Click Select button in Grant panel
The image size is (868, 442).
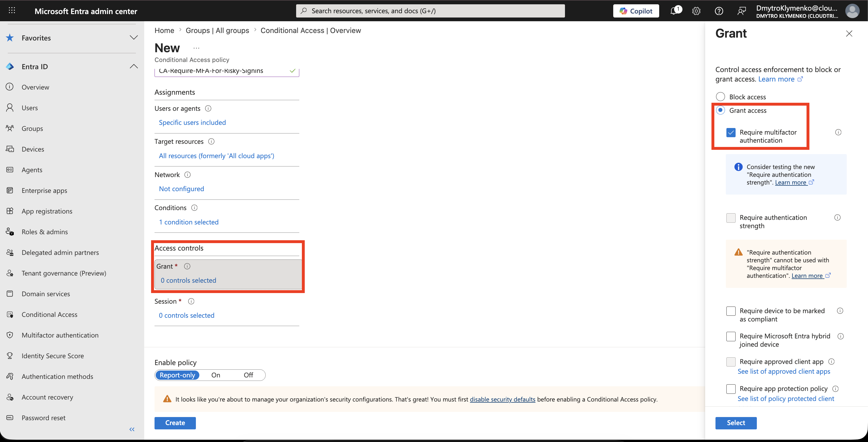(736, 423)
